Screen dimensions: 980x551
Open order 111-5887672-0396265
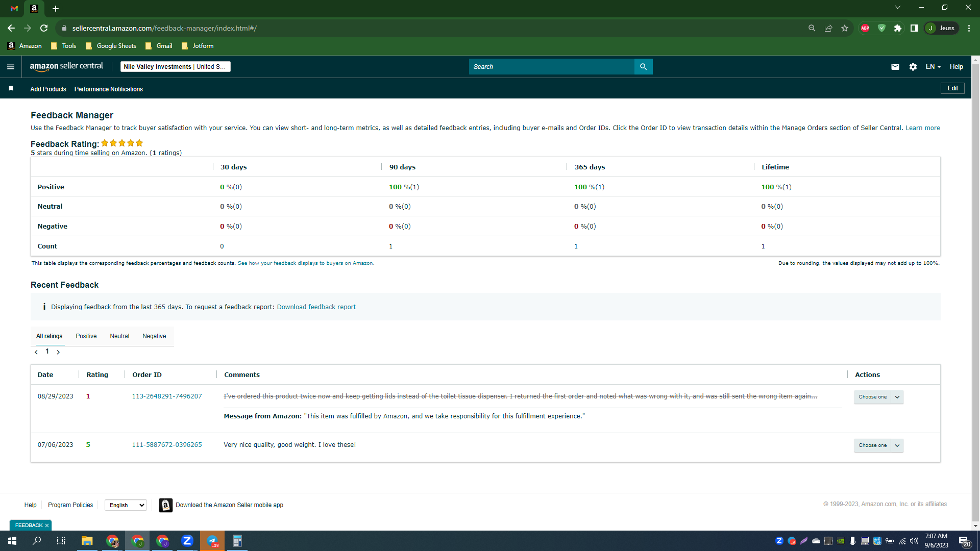pyautogui.click(x=167, y=445)
